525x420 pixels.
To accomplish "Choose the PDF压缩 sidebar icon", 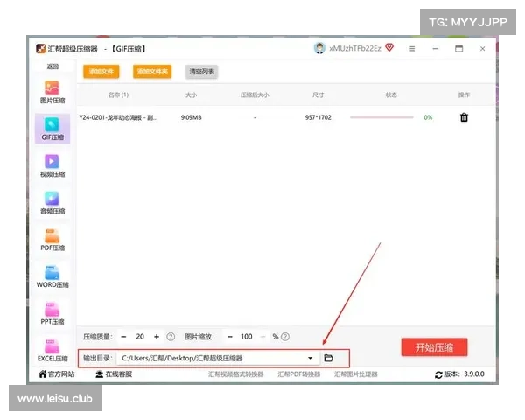I will [x=52, y=238].
